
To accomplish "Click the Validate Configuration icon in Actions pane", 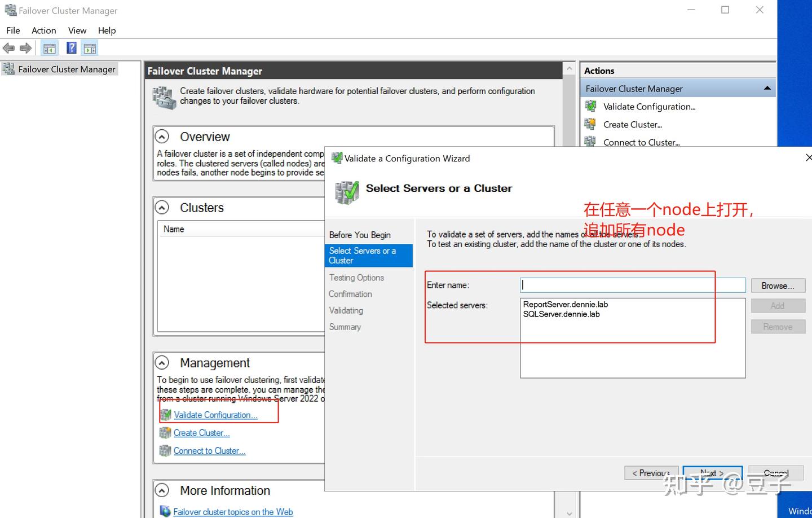I will 590,106.
